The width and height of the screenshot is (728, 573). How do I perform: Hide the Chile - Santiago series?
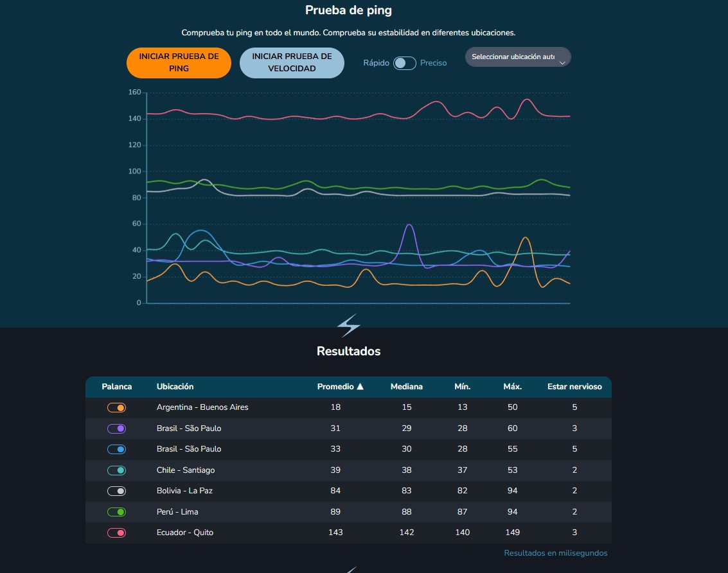116,470
